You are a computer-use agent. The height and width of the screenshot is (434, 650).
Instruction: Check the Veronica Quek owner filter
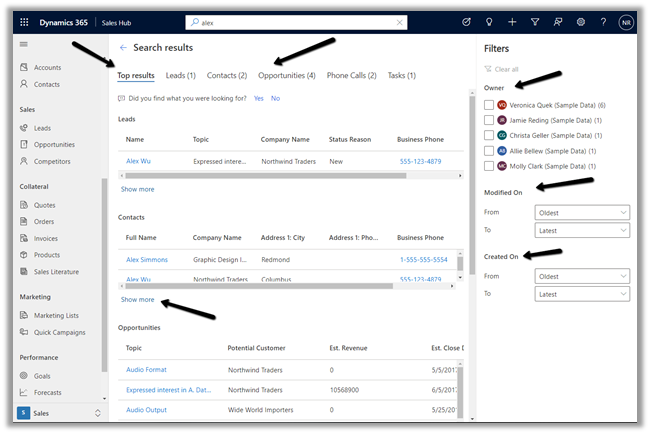489,105
